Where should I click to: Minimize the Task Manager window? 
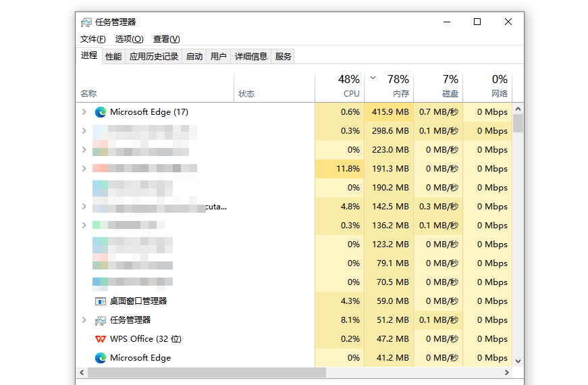(x=447, y=22)
